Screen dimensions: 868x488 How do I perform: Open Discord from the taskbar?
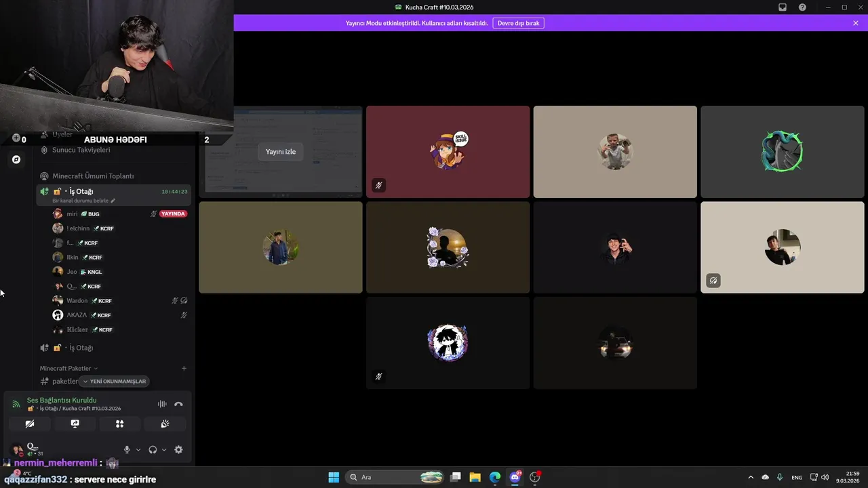click(515, 477)
